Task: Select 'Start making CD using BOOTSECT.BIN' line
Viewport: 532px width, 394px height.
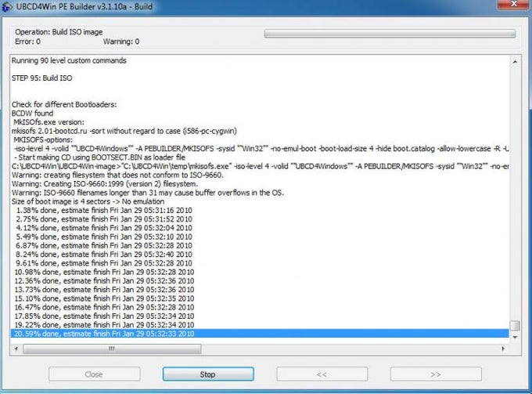Action: coord(260,157)
